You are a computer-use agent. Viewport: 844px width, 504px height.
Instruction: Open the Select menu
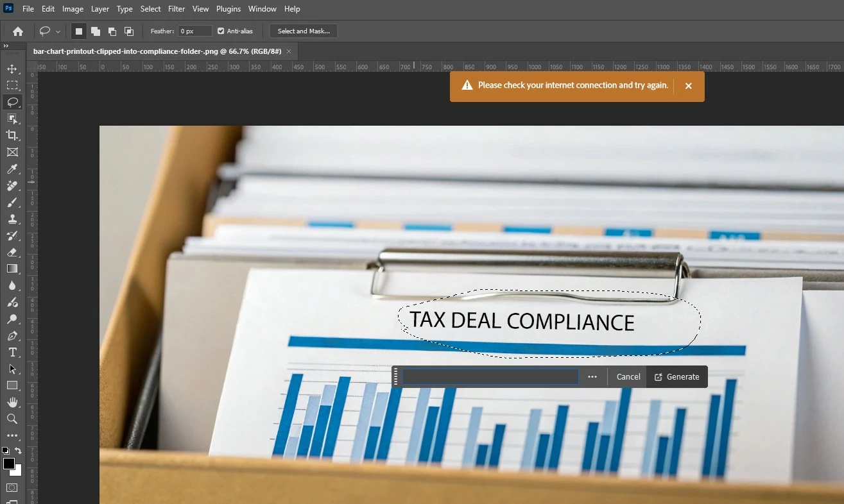point(151,9)
